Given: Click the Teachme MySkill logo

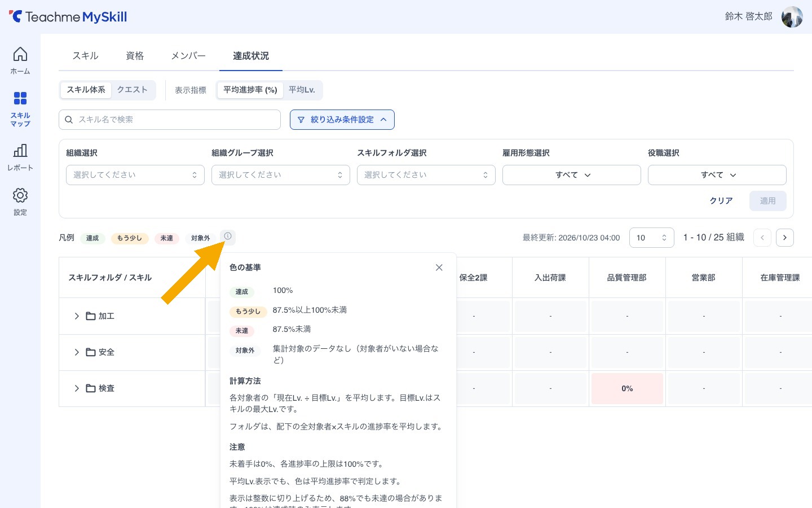Looking at the screenshot, I should [68, 17].
